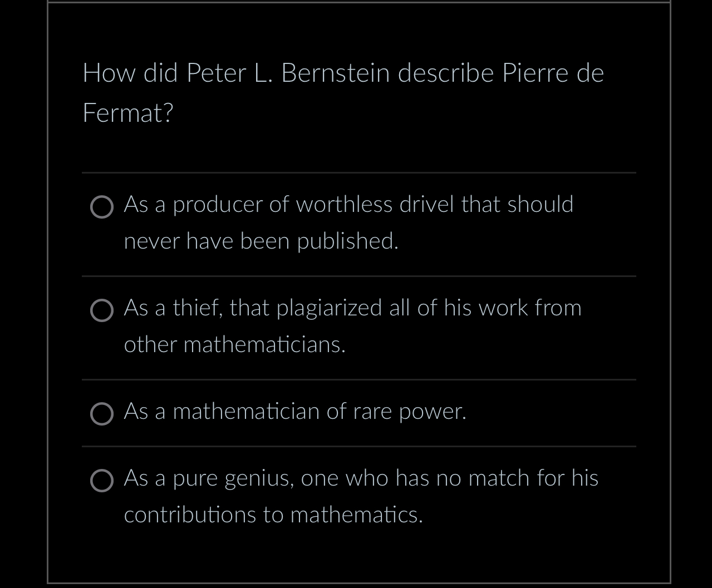This screenshot has width=712, height=588.
Task: Click the word 'genius,' in the last answer
Action: 259,478
